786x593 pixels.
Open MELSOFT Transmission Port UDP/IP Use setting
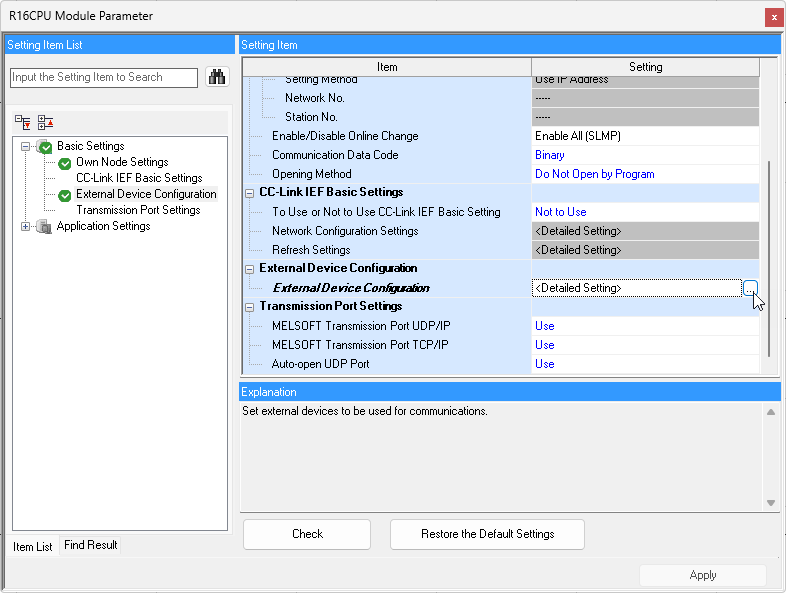[645, 326]
